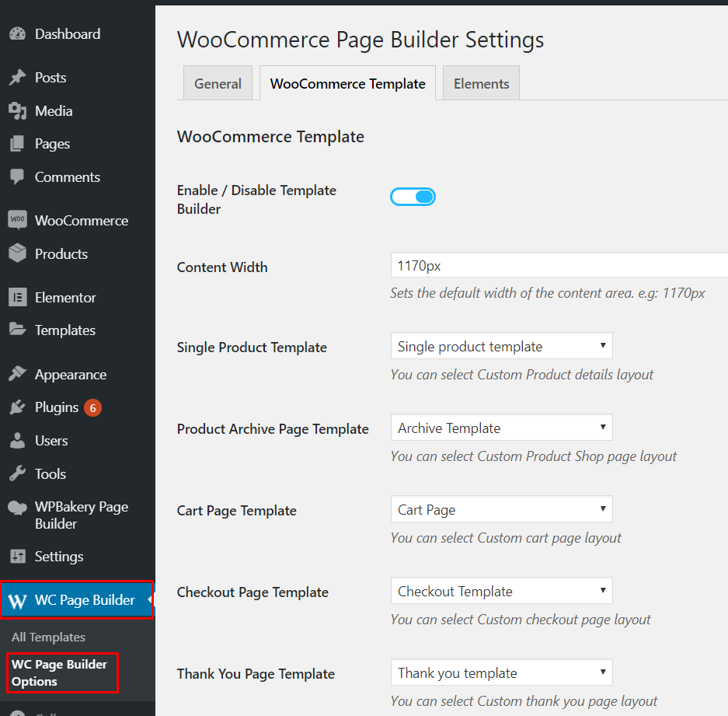Switch to the General tab
The height and width of the screenshot is (716, 728).
(x=218, y=84)
